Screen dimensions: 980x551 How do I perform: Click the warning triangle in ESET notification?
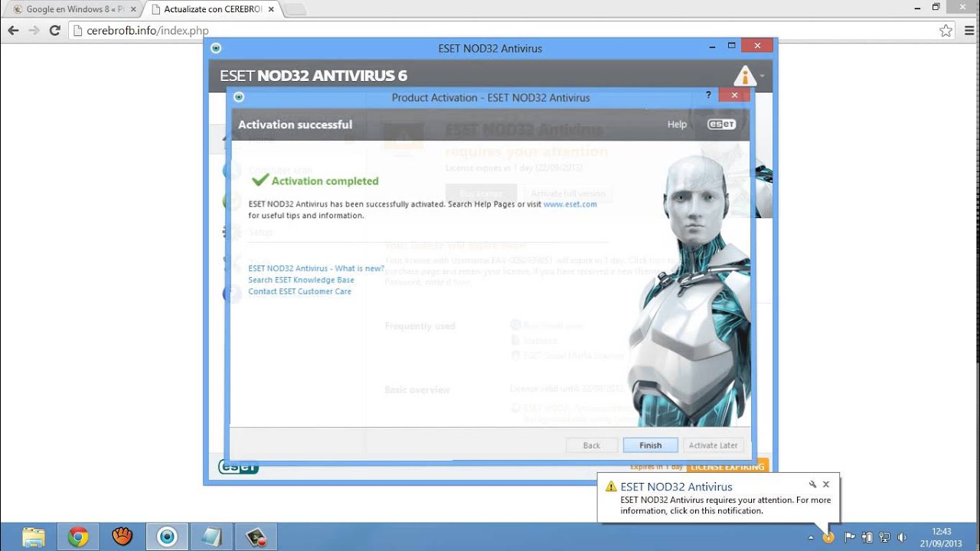pyautogui.click(x=610, y=486)
